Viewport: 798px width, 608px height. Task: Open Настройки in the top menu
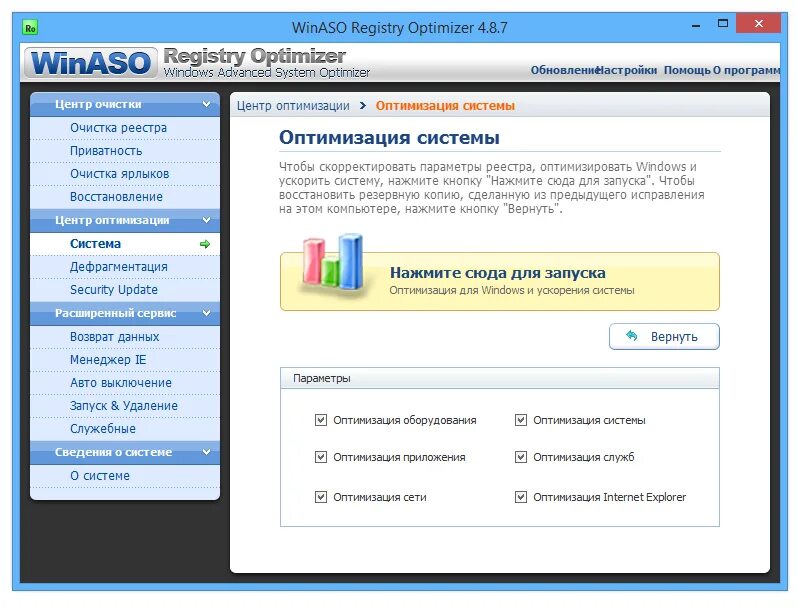click(x=627, y=70)
